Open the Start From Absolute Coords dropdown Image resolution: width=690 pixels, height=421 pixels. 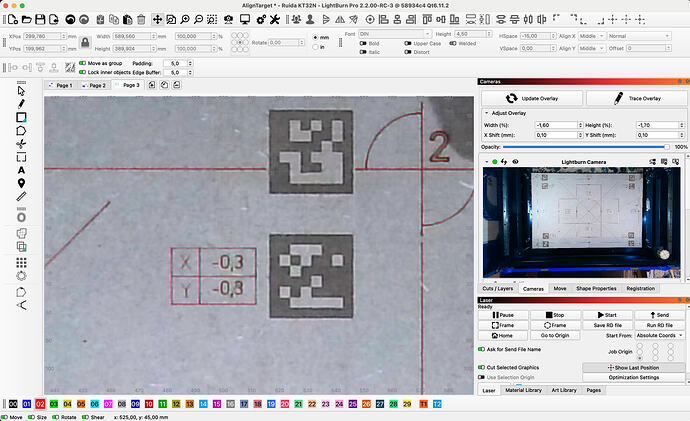click(x=660, y=335)
